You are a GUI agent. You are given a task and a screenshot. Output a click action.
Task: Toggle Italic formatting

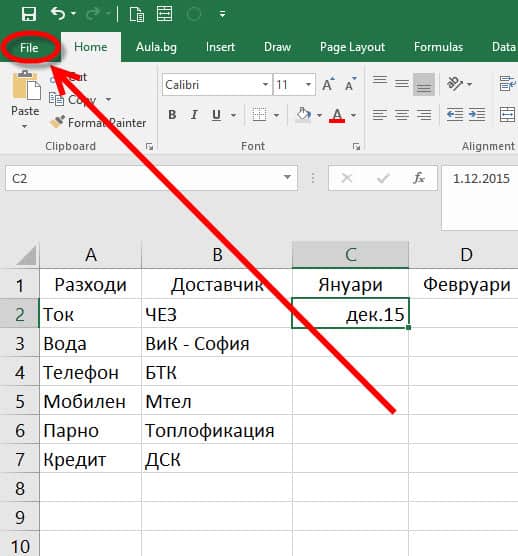tap(194, 115)
